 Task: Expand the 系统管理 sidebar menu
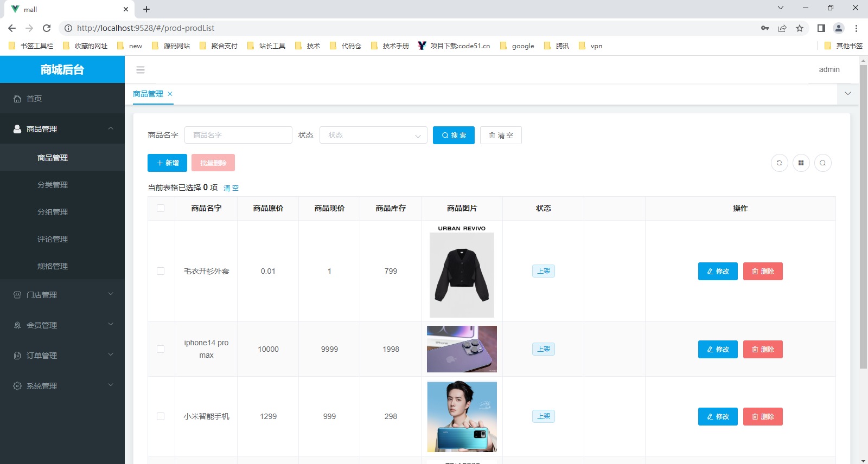(111, 386)
